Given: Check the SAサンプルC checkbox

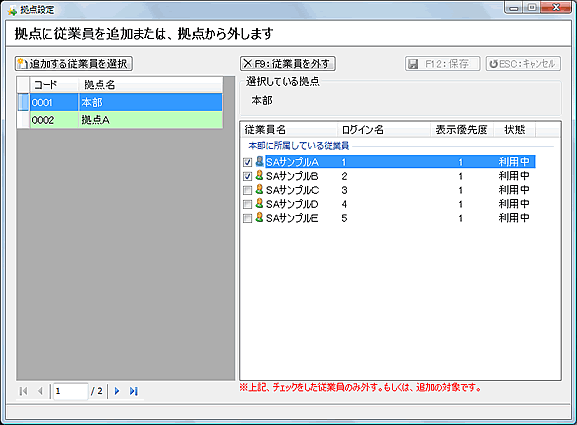Looking at the screenshot, I should pyautogui.click(x=248, y=190).
